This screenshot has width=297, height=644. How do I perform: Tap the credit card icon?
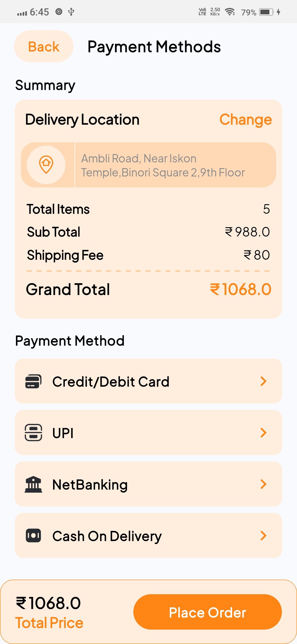[33, 381]
